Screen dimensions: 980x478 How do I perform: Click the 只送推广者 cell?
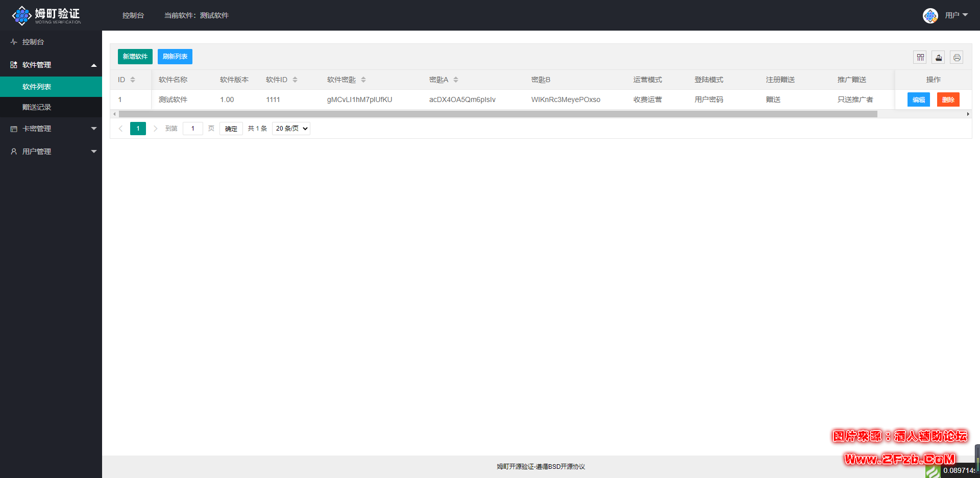pos(855,99)
